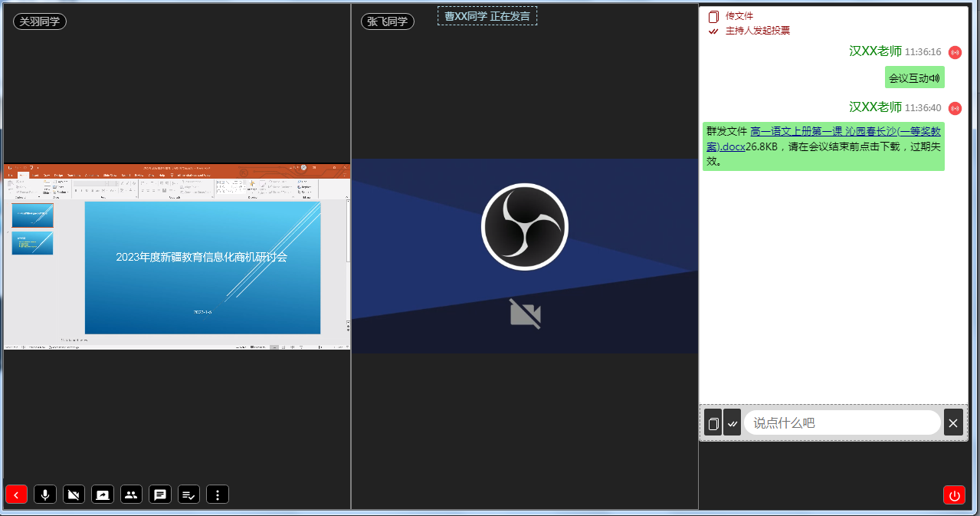The width and height of the screenshot is (980, 516).
Task: Open the participants list
Action: tap(131, 495)
